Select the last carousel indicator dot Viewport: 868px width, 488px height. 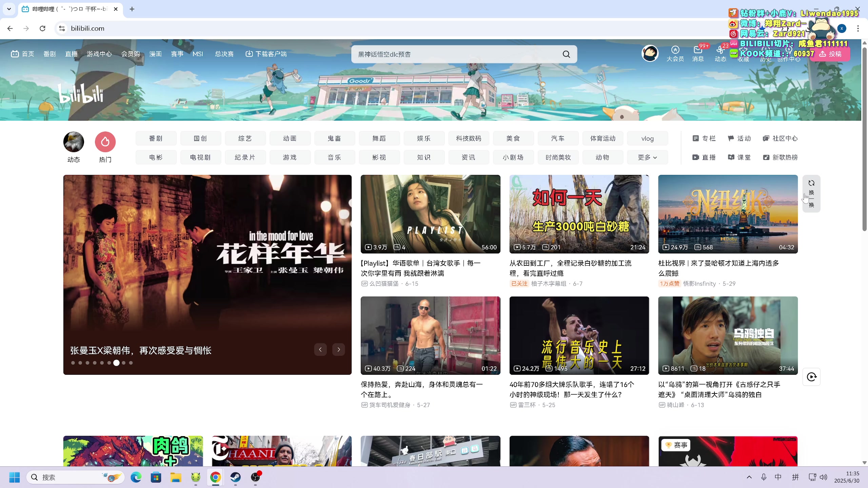[131, 363]
